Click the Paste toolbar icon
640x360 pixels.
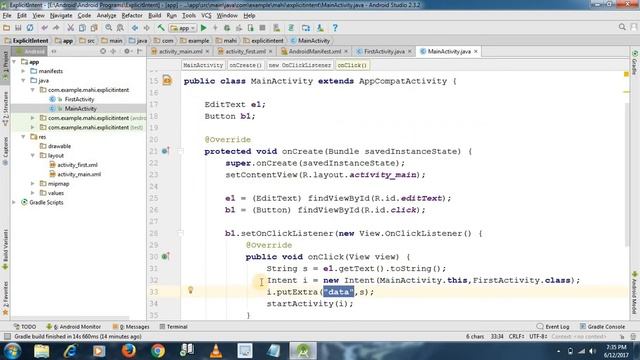[x=94, y=28]
